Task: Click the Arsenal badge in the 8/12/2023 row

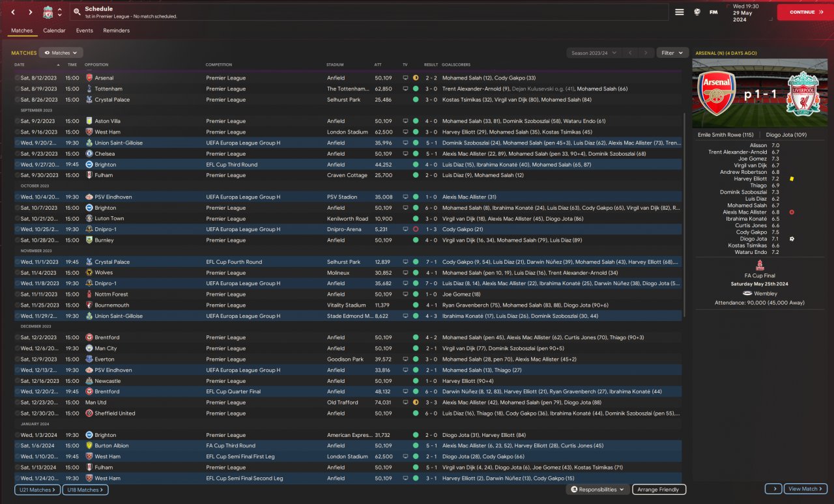Action: pyautogui.click(x=89, y=78)
